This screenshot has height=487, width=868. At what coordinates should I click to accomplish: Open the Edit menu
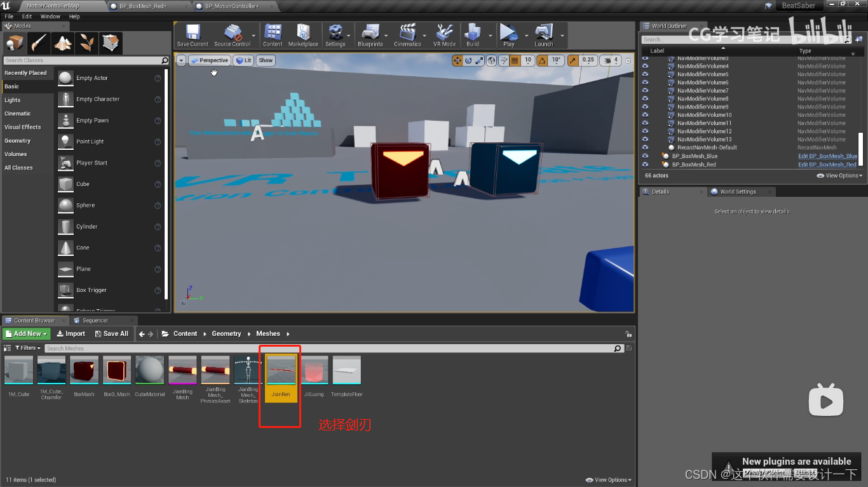(x=27, y=17)
